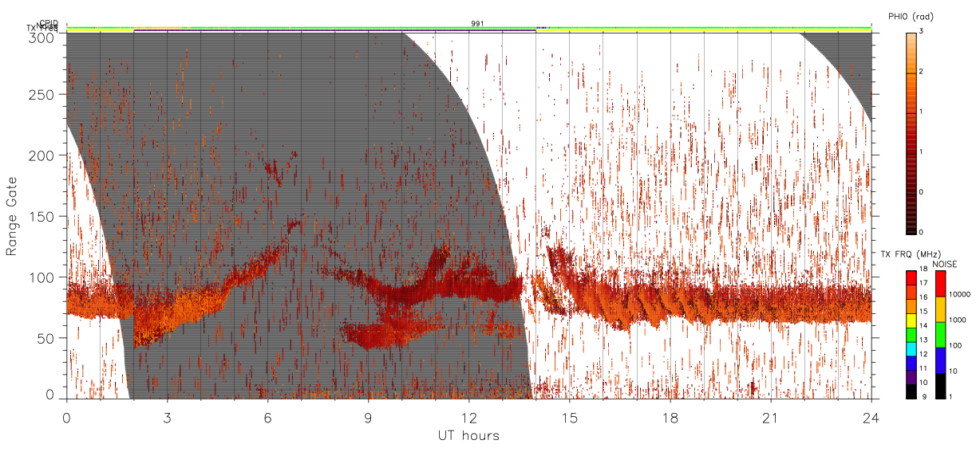Click the UT hours axis title
The image size is (980, 452).
468,435
